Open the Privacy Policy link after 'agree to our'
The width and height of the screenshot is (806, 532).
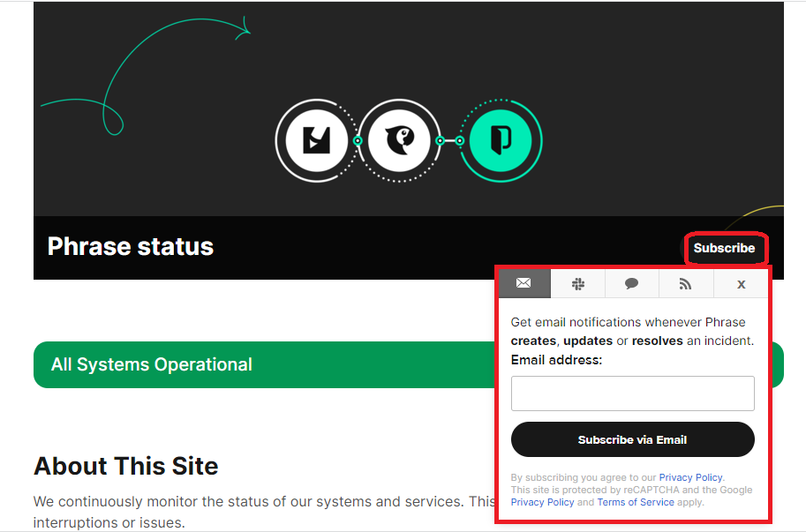[690, 477]
